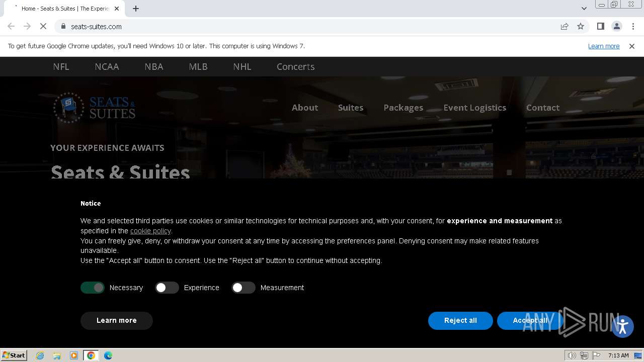Viewport: 644px width, 362px height.
Task: Open the NCAA menu
Action: coord(107,66)
